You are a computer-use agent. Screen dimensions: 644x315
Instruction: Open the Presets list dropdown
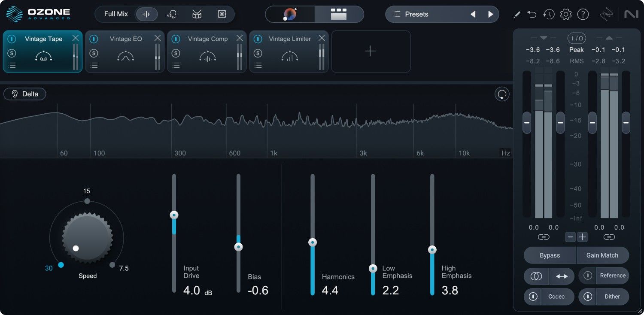pyautogui.click(x=411, y=14)
